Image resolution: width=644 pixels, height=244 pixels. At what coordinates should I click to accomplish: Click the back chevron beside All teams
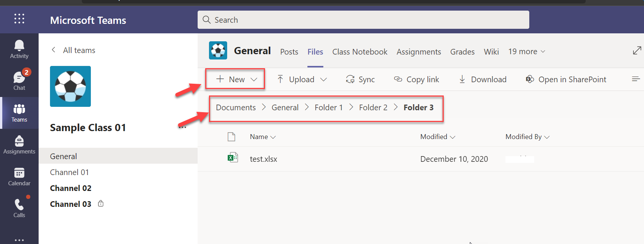point(53,50)
